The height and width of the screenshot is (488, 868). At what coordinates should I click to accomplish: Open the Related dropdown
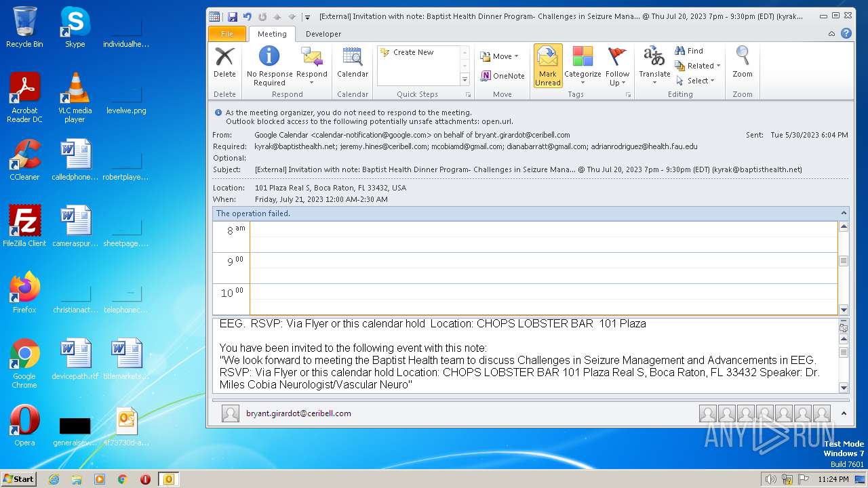pyautogui.click(x=698, y=66)
